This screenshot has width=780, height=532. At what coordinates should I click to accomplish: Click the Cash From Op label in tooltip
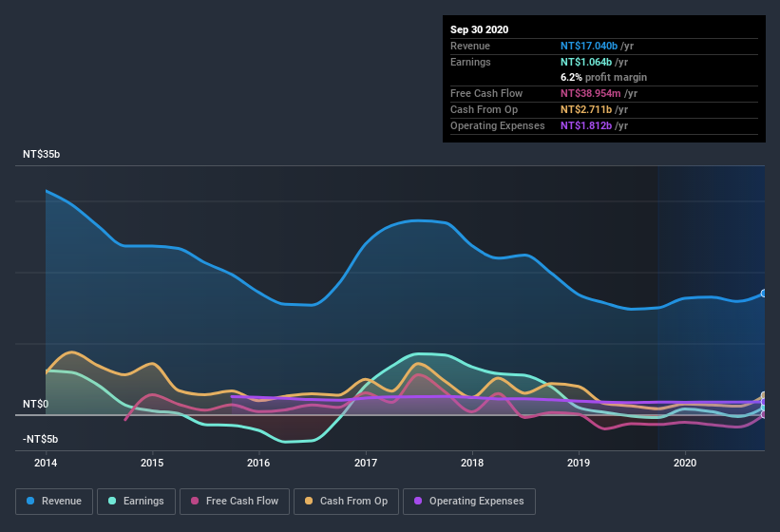pyautogui.click(x=484, y=109)
